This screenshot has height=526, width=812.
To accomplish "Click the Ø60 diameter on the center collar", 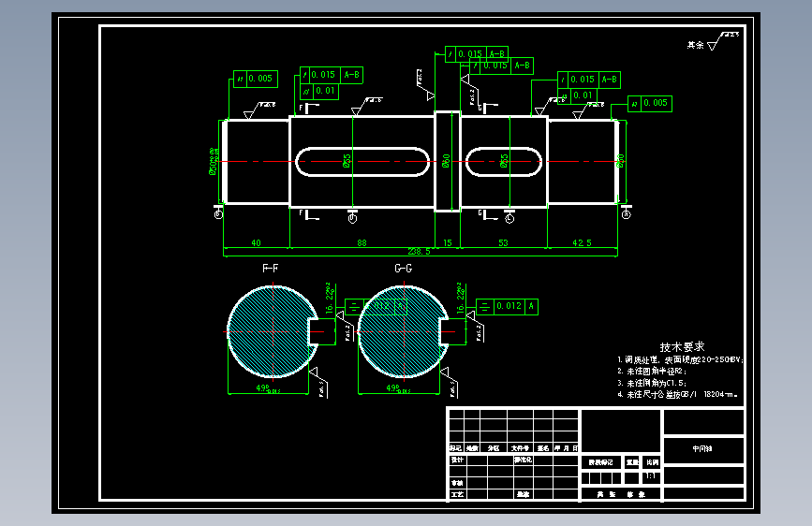I will click(x=447, y=161).
